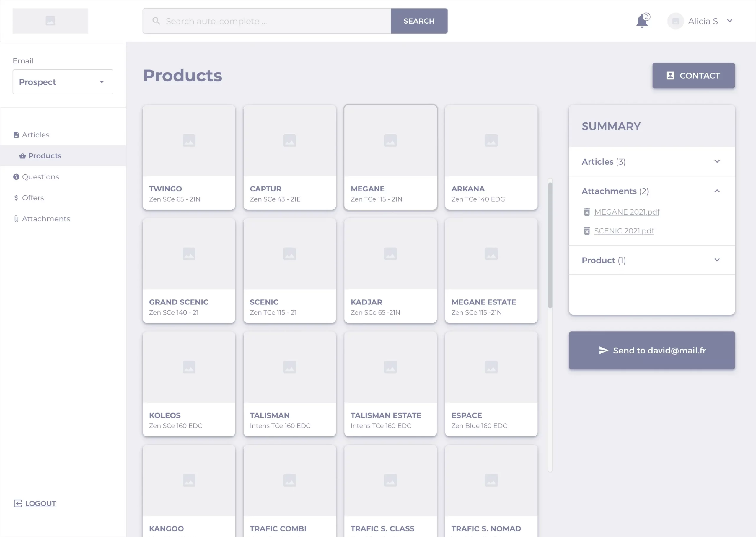Click the paper plane send icon
This screenshot has height=537, width=756.
tap(604, 351)
